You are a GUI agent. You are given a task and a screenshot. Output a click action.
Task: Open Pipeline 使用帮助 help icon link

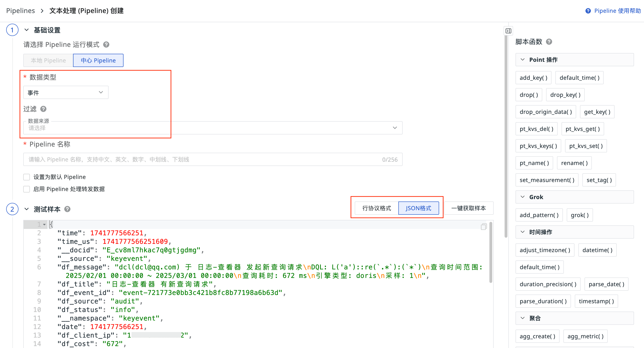click(x=588, y=11)
